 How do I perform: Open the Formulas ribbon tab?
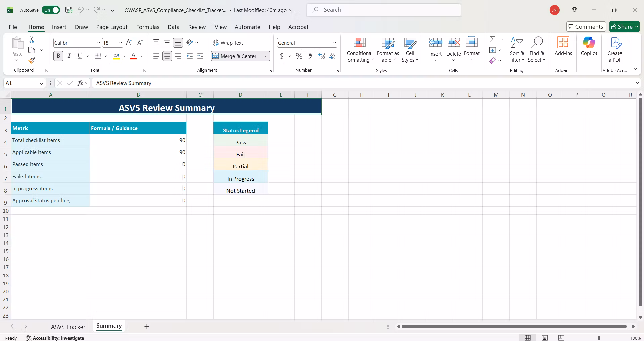coord(148,27)
